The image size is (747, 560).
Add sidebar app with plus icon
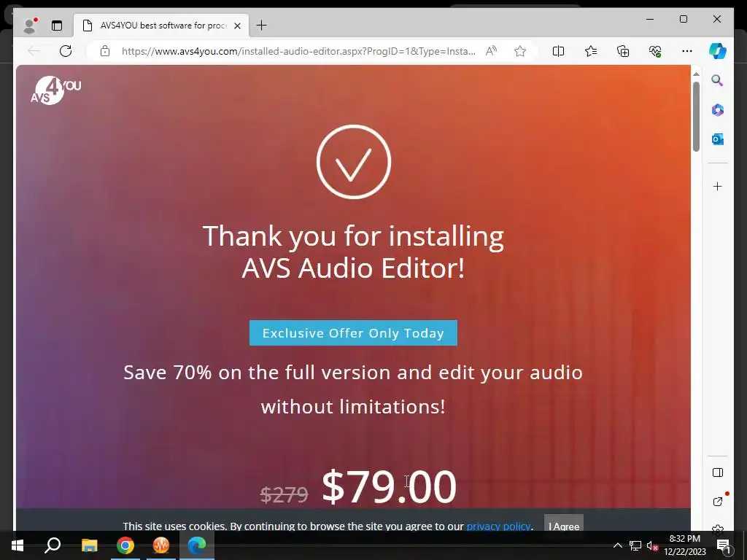[718, 186]
